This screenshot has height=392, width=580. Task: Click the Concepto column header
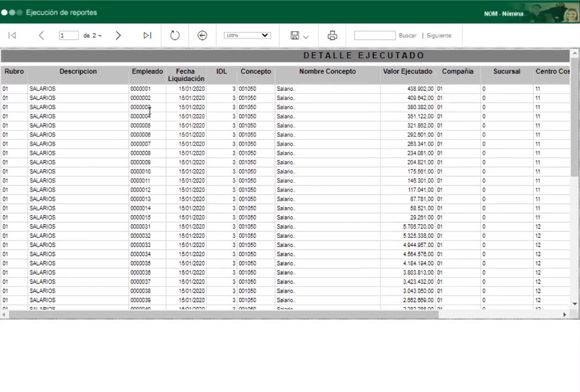(x=255, y=71)
